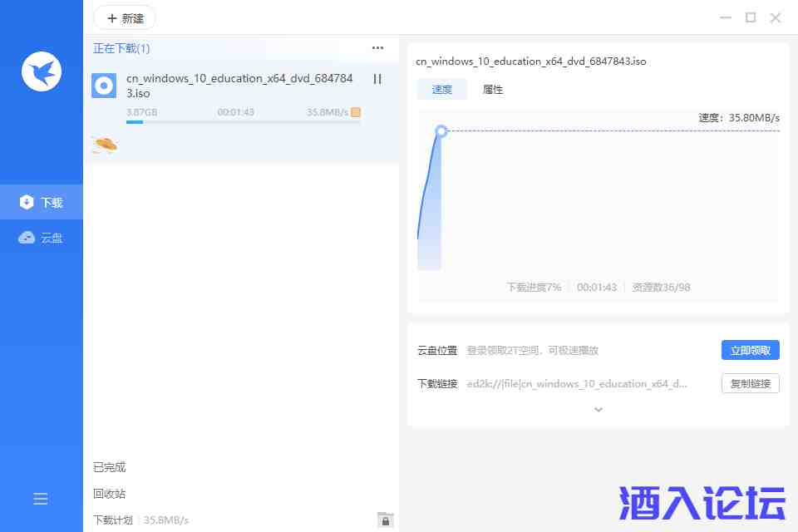Click the 新建 new task button

tap(125, 17)
